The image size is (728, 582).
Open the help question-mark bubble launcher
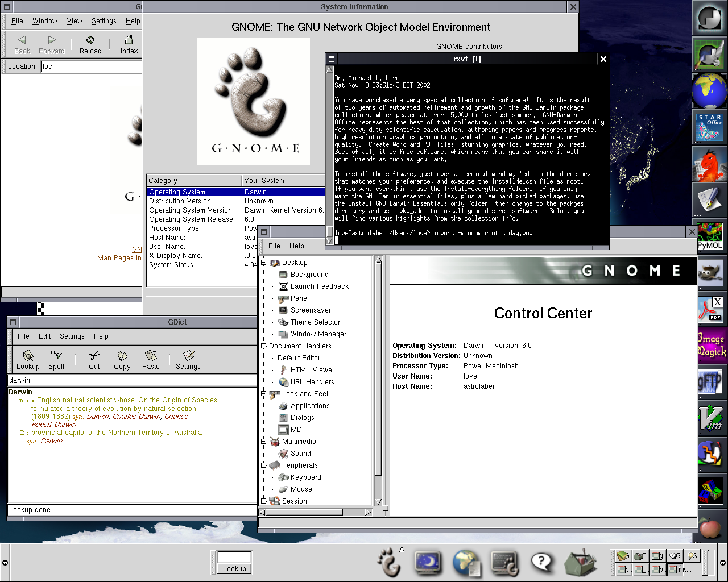[542, 563]
